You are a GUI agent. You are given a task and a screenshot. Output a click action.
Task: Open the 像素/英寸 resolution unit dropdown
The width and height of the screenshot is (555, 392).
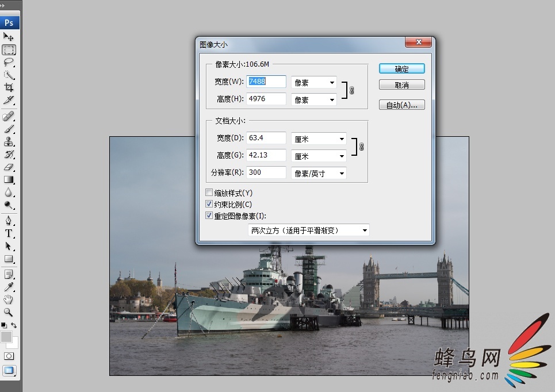tap(319, 173)
